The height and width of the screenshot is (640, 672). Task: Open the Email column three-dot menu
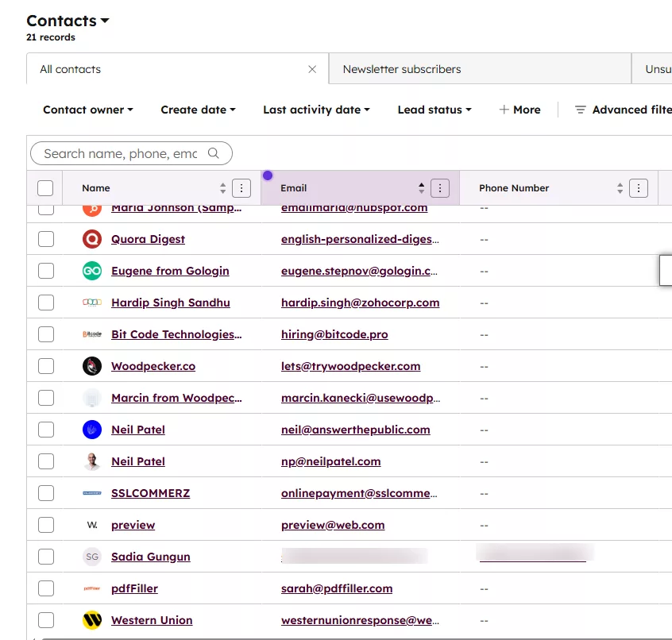(x=440, y=188)
